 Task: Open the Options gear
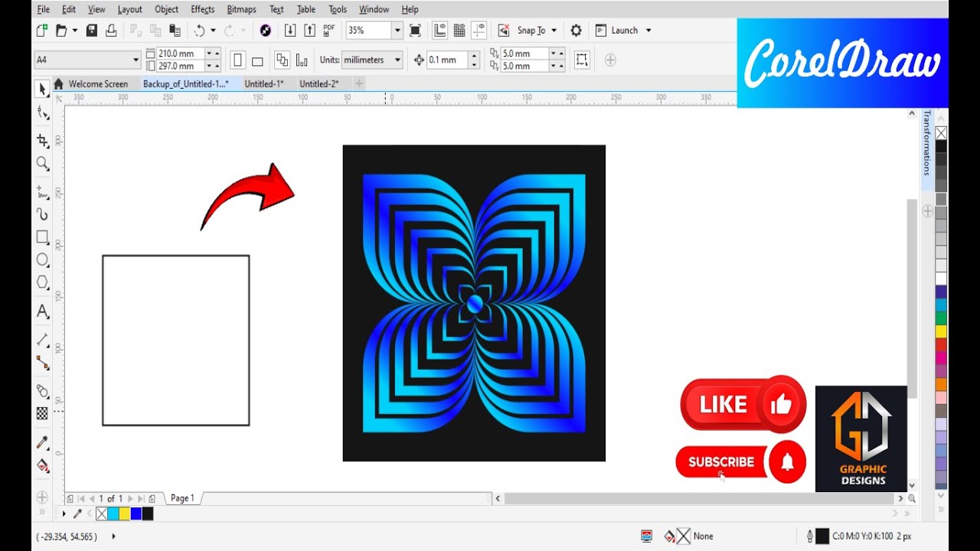(576, 31)
